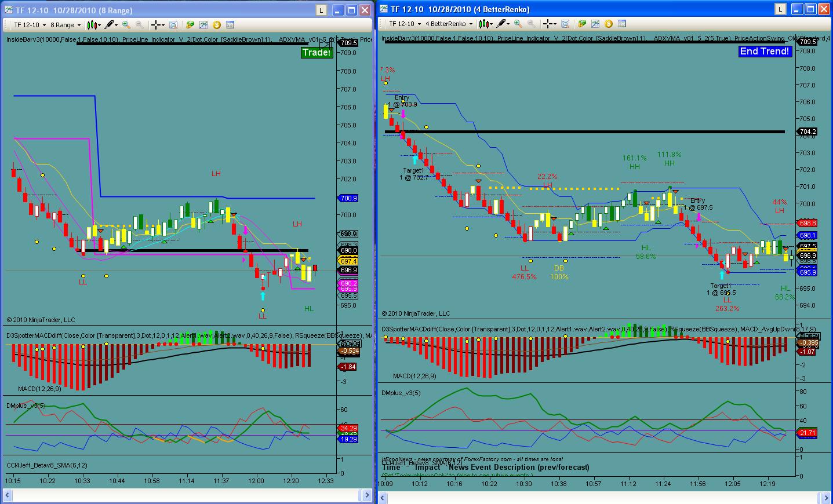Select red 34.29 marker in 8 Range DMplus panel
This screenshot has width=833, height=504.
tap(349, 428)
